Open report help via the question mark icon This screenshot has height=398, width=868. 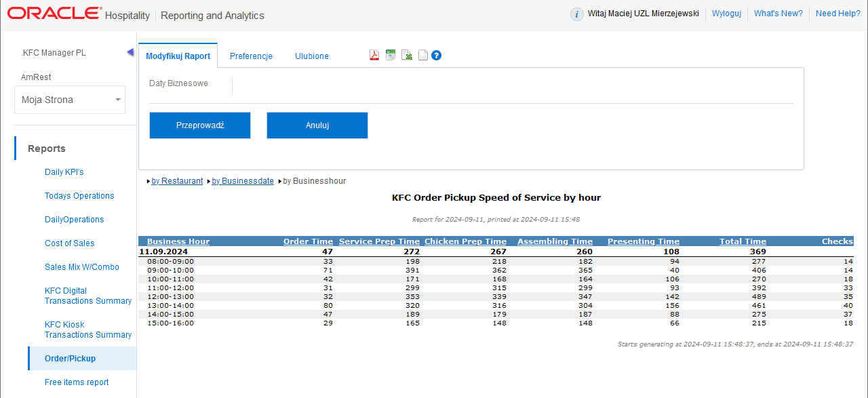[436, 55]
